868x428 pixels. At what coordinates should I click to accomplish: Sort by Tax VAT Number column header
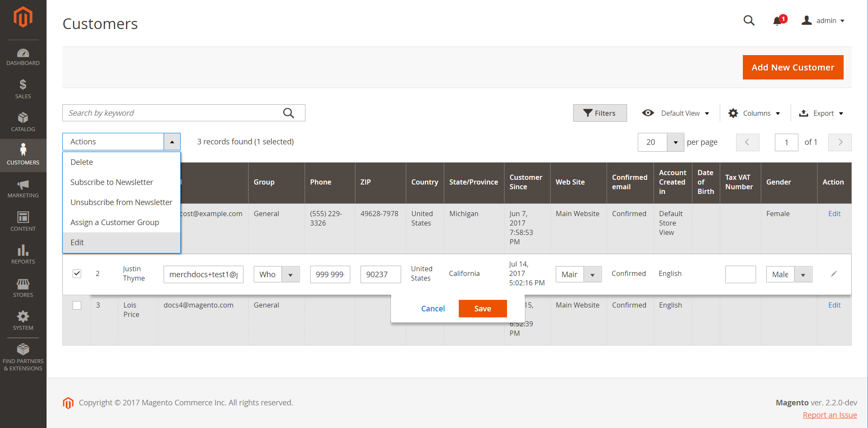pos(740,182)
